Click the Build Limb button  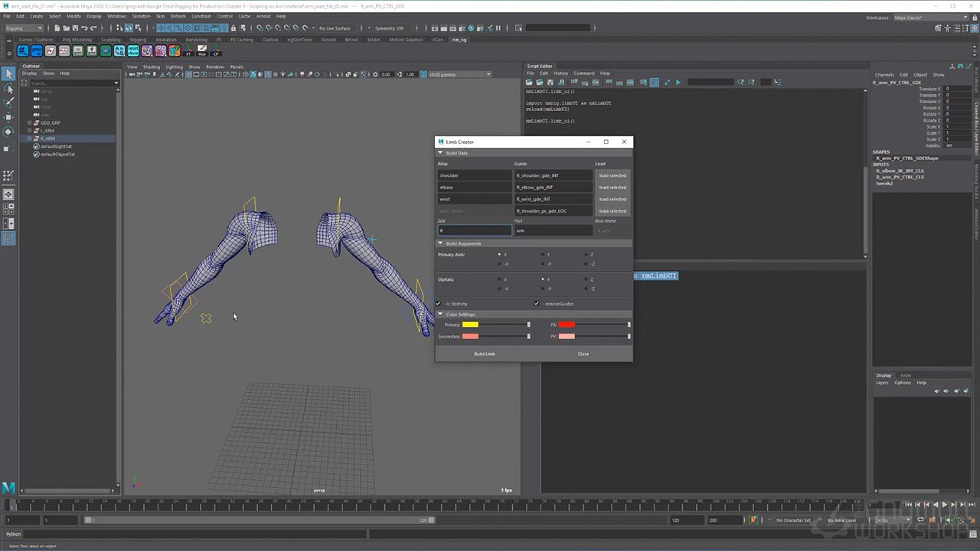pos(484,354)
